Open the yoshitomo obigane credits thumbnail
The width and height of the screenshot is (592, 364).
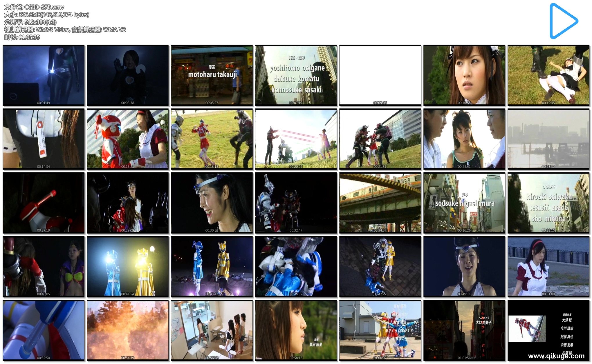[x=296, y=75]
